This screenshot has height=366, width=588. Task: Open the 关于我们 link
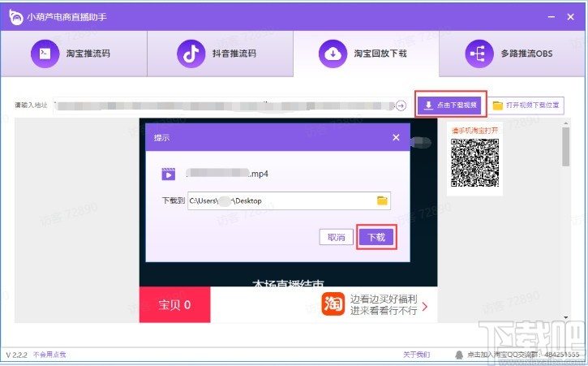416,355
